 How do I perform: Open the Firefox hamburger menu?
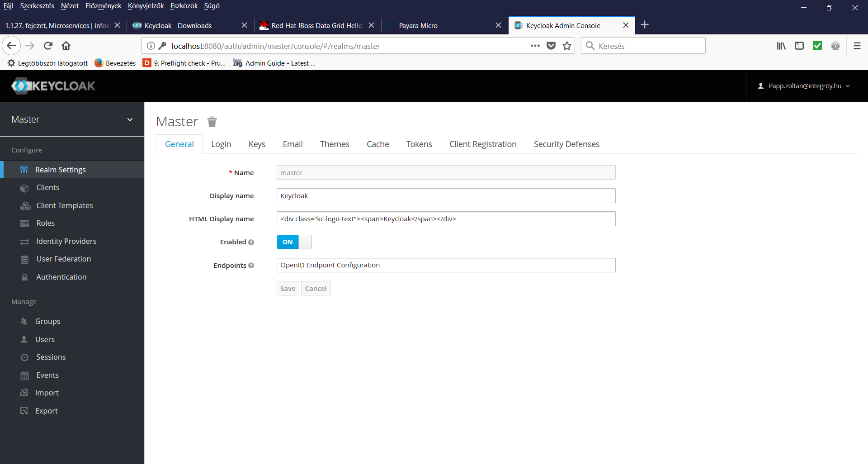coord(857,46)
